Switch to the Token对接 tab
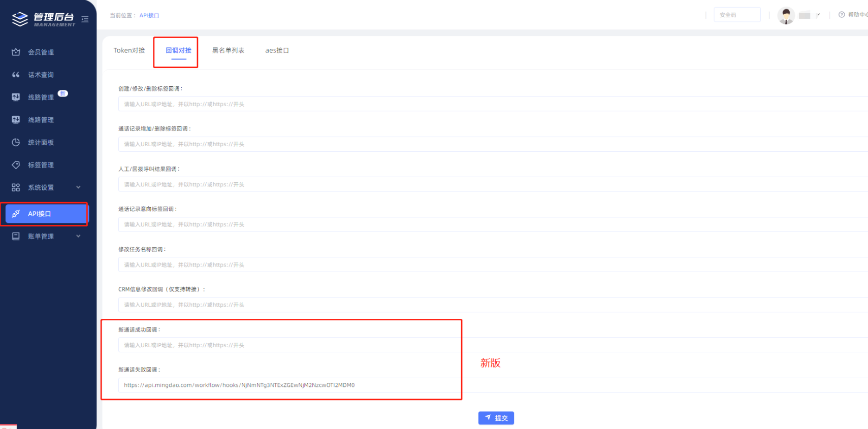Screen dimensions: 868x429 [x=129, y=50]
